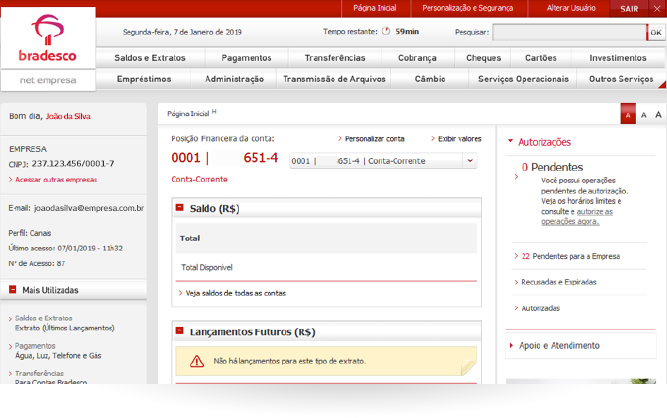Click the warning icon in Lançamentos Futuros
667x418 pixels.
coord(193,360)
